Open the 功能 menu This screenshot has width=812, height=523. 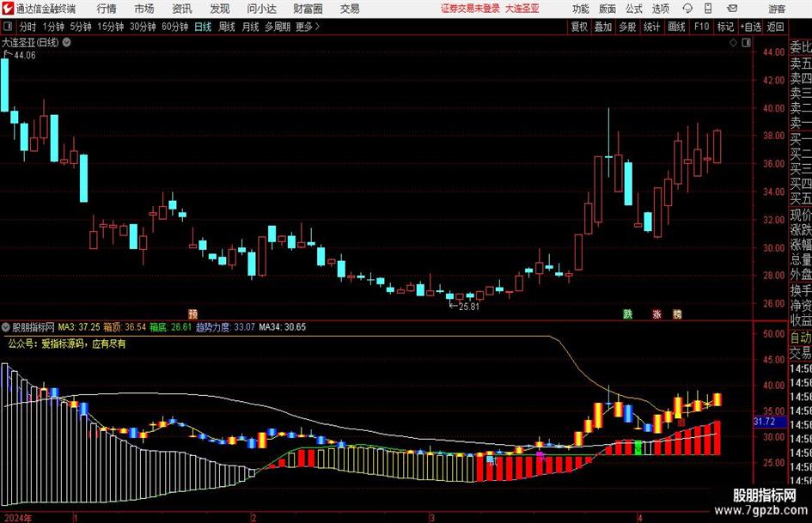click(x=581, y=9)
